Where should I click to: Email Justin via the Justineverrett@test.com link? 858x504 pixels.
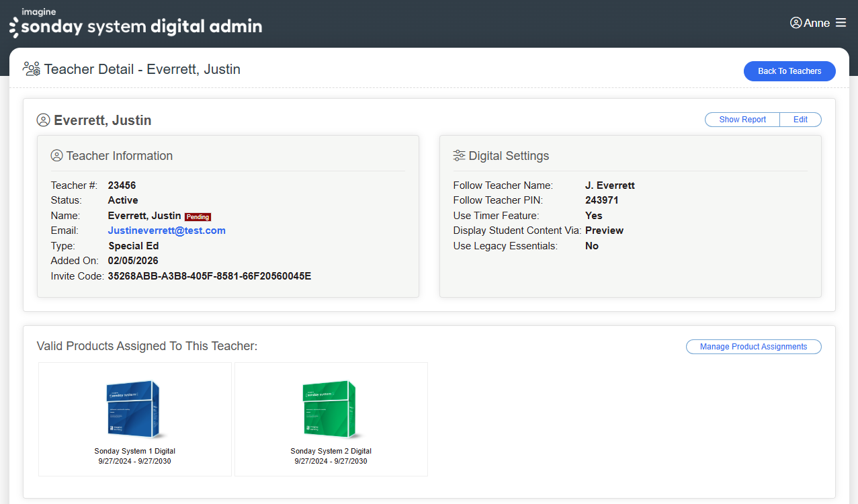tap(166, 230)
